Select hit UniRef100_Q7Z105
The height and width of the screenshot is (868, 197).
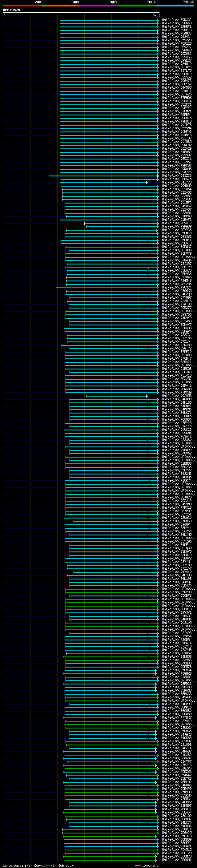pyautogui.click(x=177, y=338)
